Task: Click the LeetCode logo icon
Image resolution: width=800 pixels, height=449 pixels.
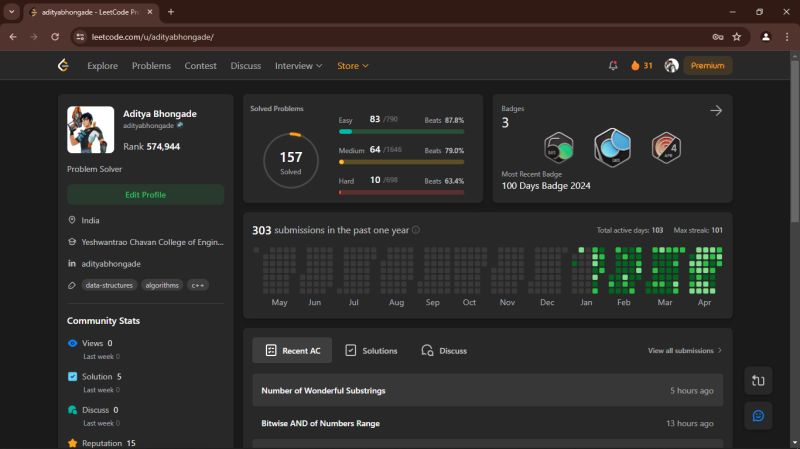Action: [63, 65]
